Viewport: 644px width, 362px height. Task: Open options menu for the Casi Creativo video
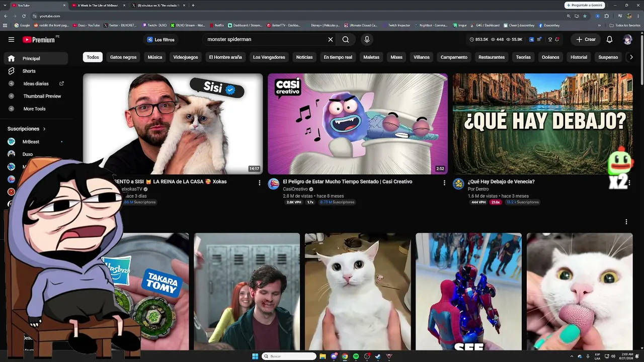444,183
